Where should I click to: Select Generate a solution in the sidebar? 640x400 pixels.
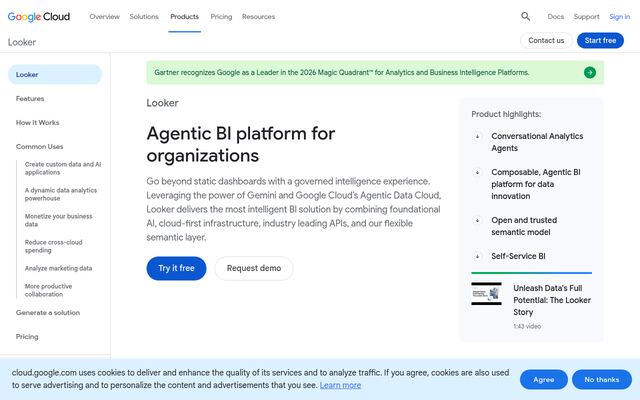point(48,313)
